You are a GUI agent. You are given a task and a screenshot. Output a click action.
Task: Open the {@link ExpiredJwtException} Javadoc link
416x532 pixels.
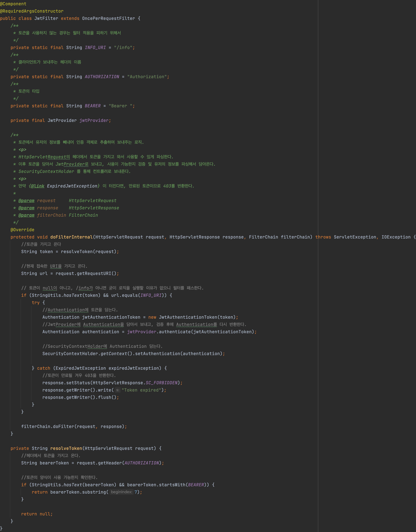[x=64, y=186]
